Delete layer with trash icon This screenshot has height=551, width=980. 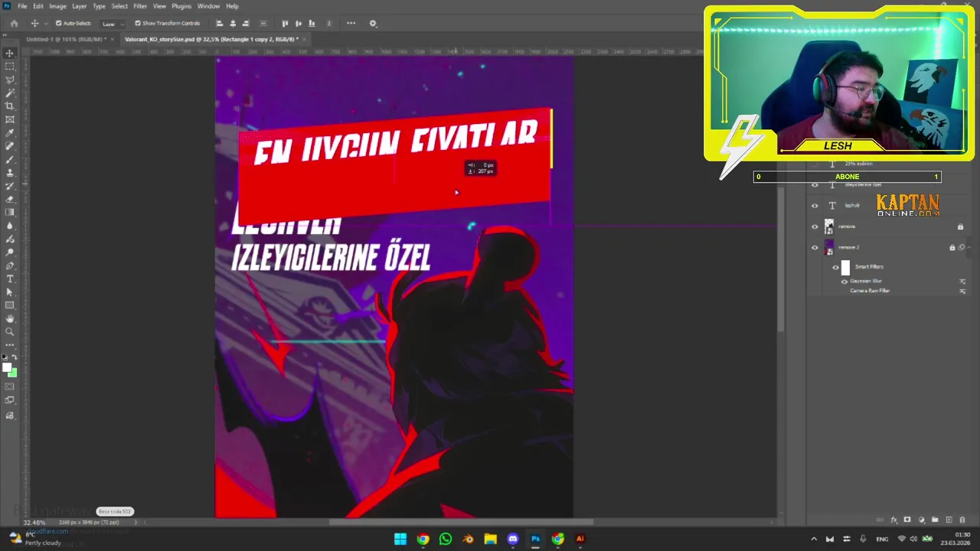click(x=962, y=520)
